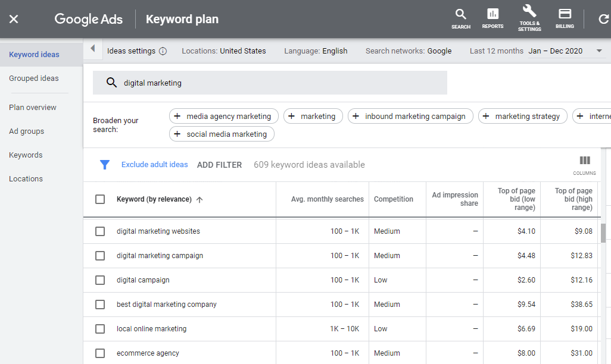Add media agency marketing to search
Screen dimensions: 611x364
click(x=224, y=116)
